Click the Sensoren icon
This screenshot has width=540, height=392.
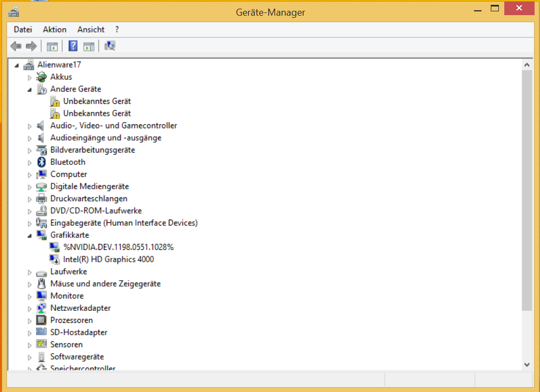[42, 344]
